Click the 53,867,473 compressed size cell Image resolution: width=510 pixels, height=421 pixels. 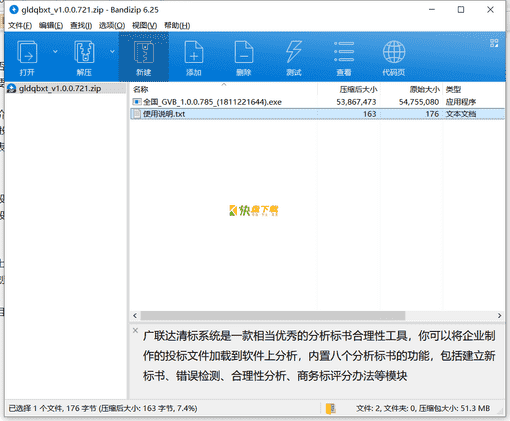click(x=356, y=102)
